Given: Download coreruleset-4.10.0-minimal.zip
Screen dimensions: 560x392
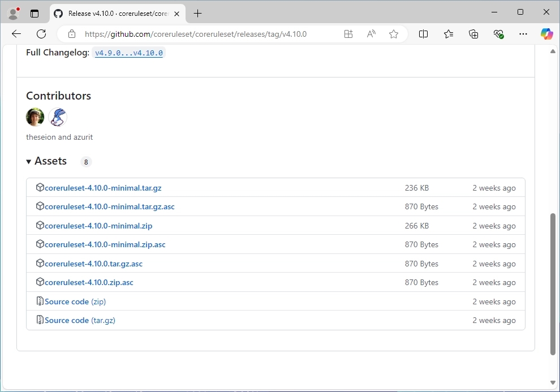Looking at the screenshot, I should coord(98,226).
